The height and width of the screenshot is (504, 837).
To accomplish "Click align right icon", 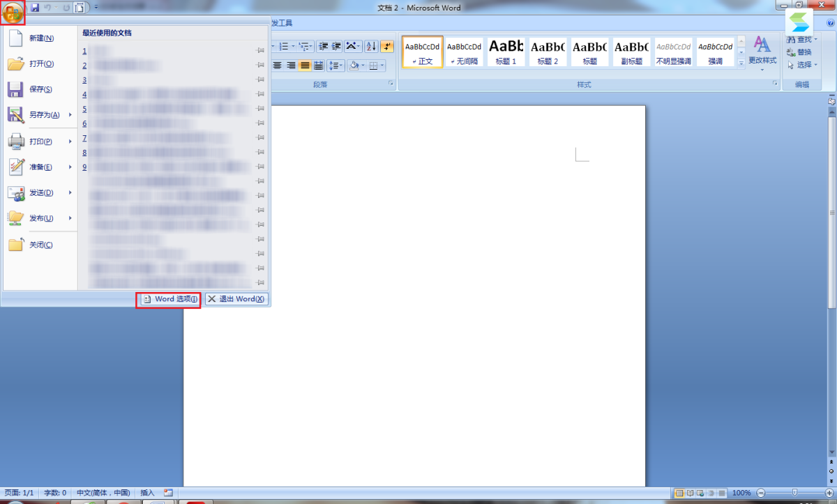I will (x=291, y=66).
